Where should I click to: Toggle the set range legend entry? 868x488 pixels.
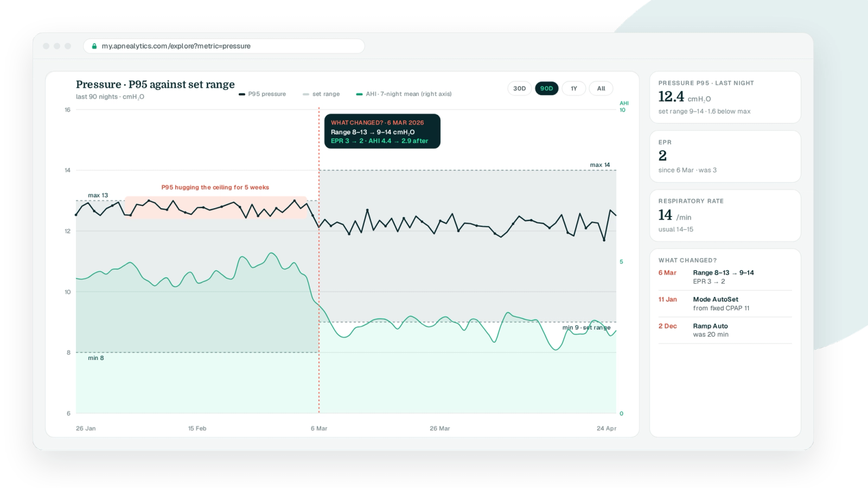point(321,94)
